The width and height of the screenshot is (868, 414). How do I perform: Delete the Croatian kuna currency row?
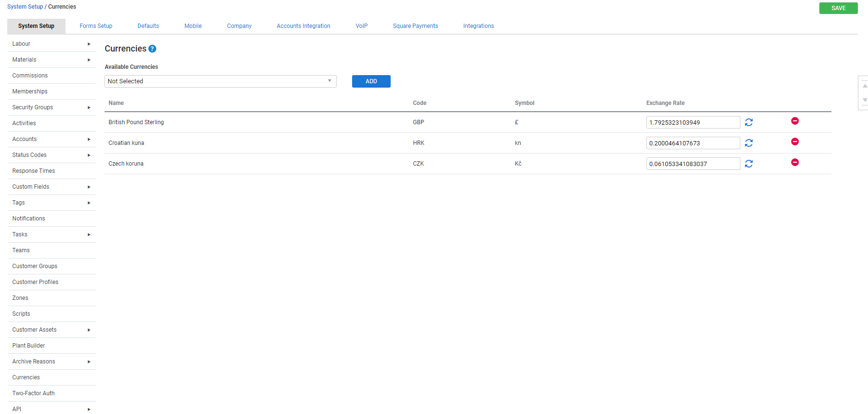click(x=795, y=142)
